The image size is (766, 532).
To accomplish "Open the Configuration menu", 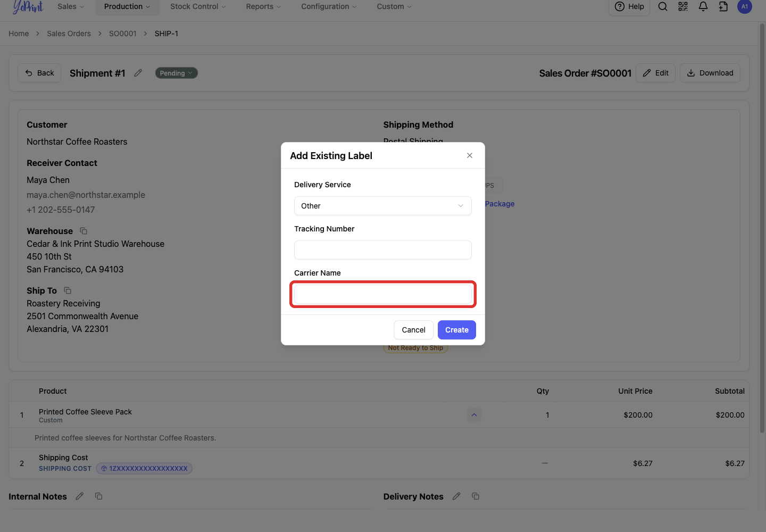I will [x=329, y=6].
